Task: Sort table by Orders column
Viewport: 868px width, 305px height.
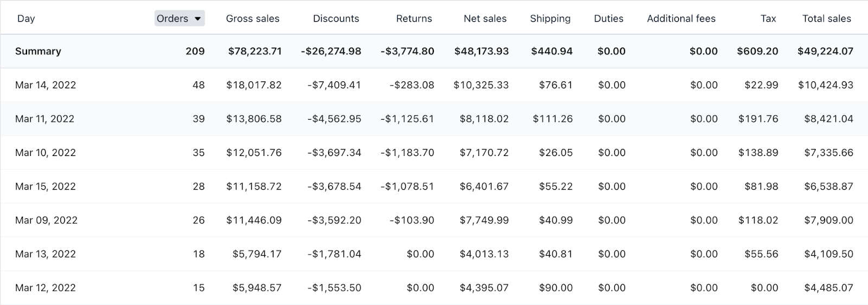Action: click(173, 18)
